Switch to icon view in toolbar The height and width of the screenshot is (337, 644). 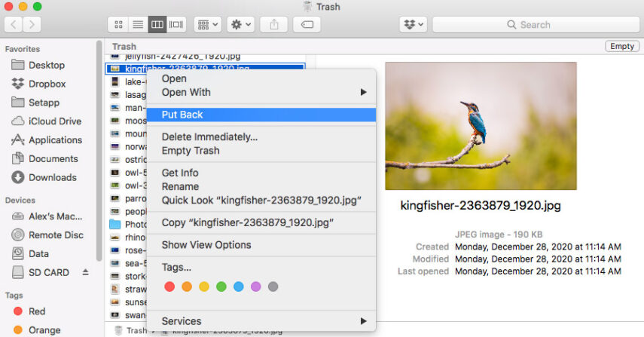click(118, 25)
